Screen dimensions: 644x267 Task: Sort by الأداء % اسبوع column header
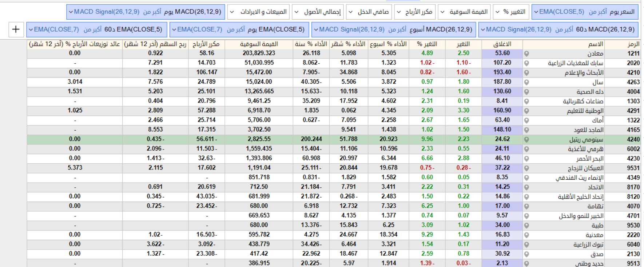tap(388, 44)
